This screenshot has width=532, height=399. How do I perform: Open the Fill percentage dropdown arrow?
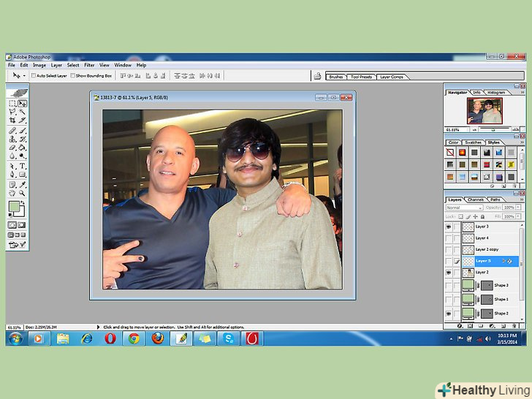point(520,217)
